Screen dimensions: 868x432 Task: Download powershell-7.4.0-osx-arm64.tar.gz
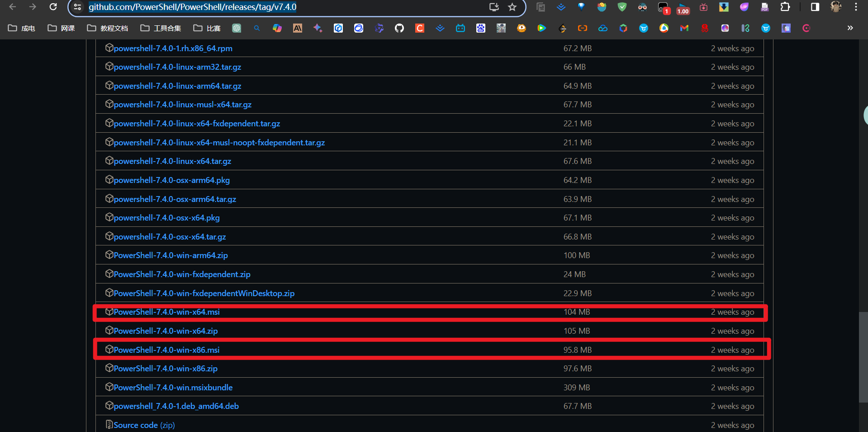tap(175, 199)
